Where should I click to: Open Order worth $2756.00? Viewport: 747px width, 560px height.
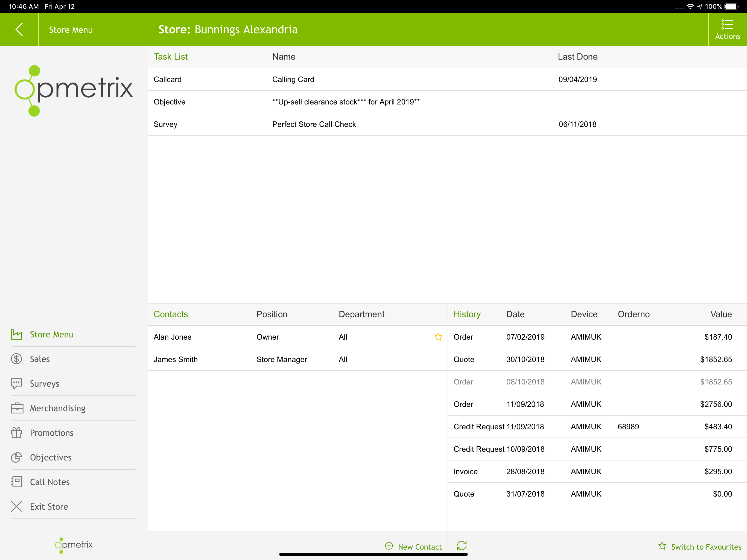597,404
